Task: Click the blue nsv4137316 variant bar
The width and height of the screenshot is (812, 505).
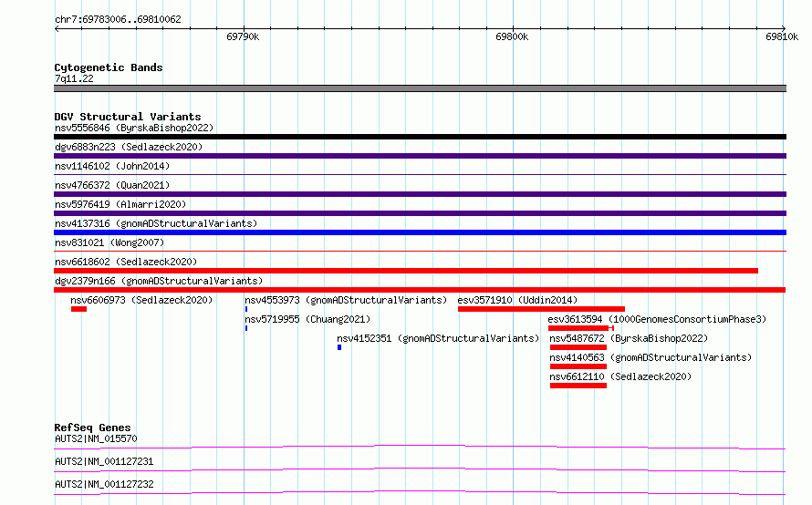Action: point(420,232)
